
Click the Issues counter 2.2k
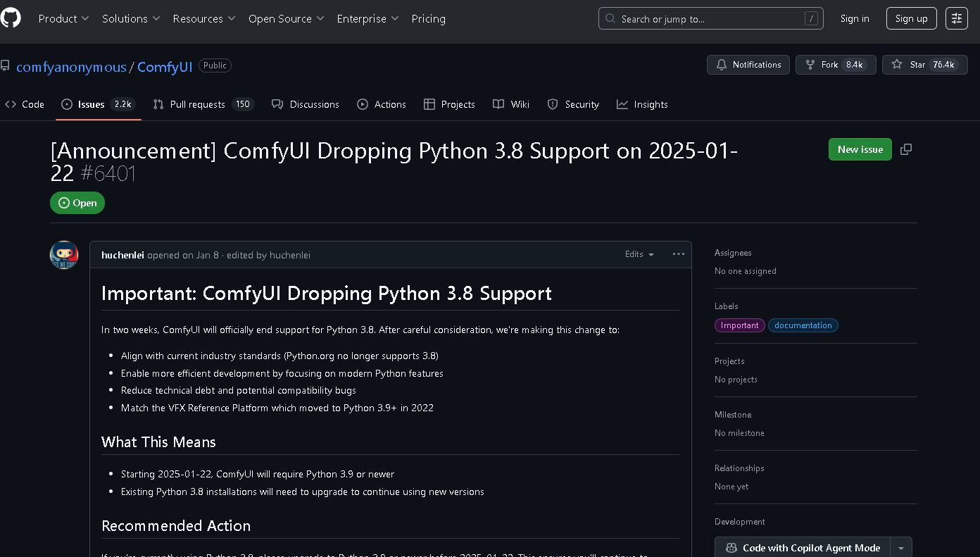click(x=123, y=104)
